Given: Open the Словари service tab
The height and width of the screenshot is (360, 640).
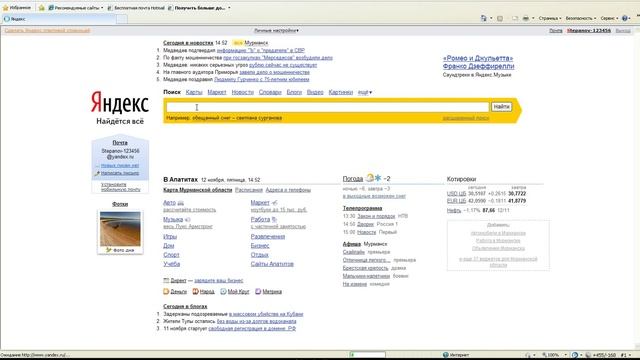Looking at the screenshot, I should tap(270, 92).
